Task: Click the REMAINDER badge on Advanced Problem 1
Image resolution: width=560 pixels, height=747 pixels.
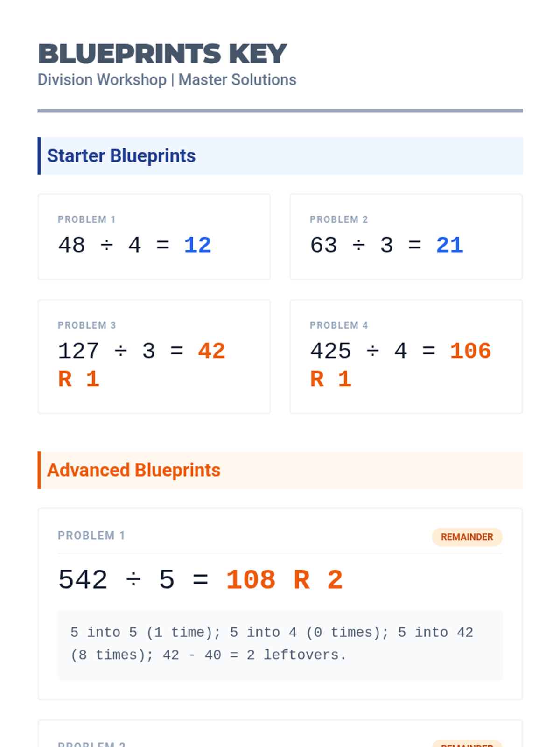Action: (467, 537)
